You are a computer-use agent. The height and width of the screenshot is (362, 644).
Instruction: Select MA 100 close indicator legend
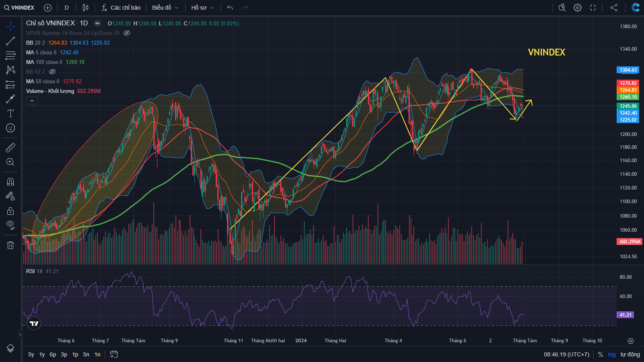(x=44, y=62)
